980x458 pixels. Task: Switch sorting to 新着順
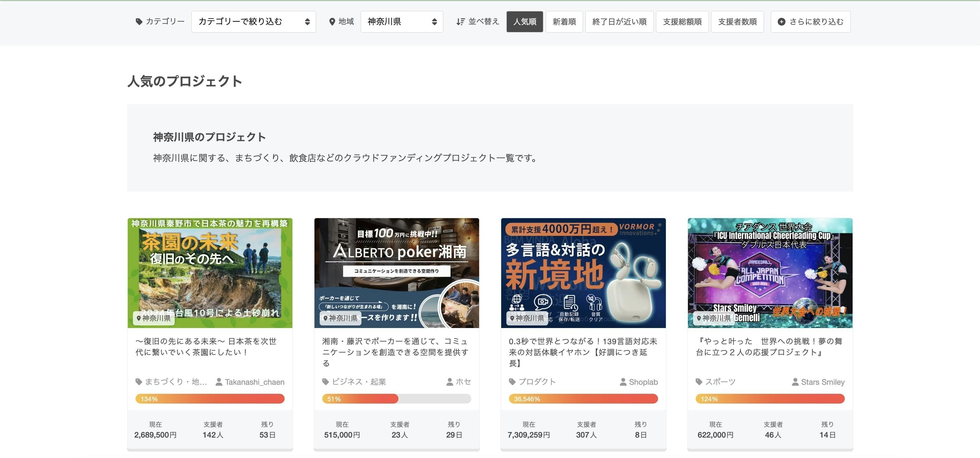coord(564,22)
